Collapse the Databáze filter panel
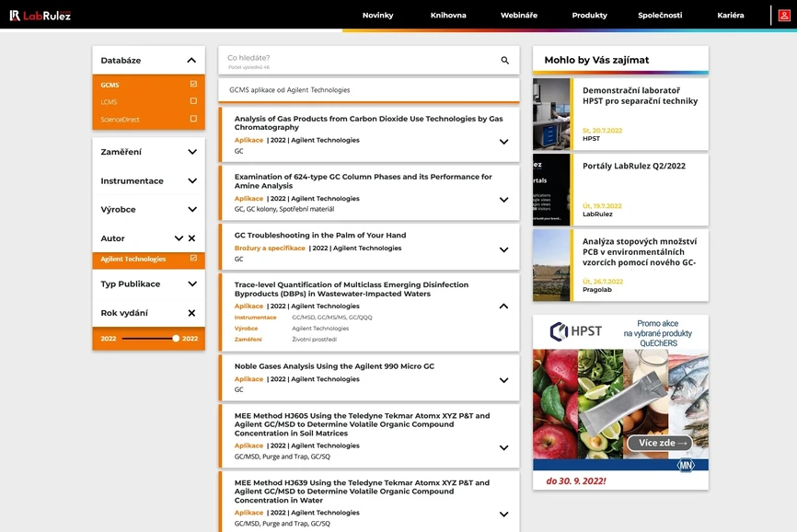 [x=191, y=61]
